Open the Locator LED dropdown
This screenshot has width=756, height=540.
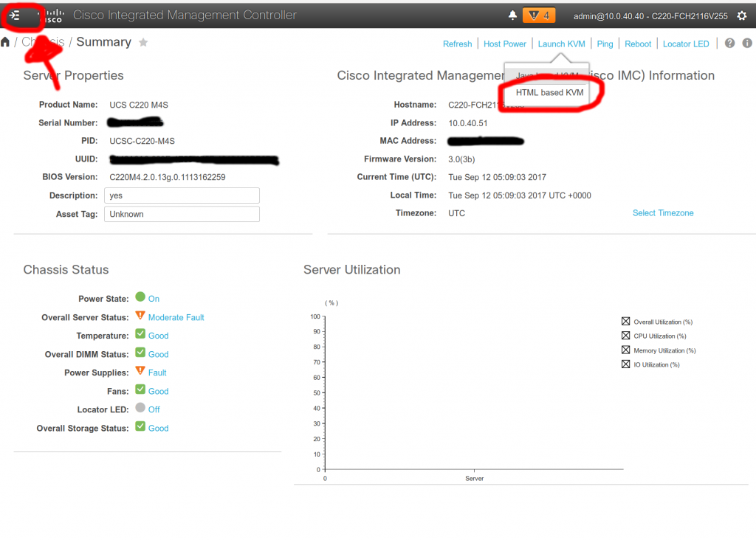click(x=686, y=44)
